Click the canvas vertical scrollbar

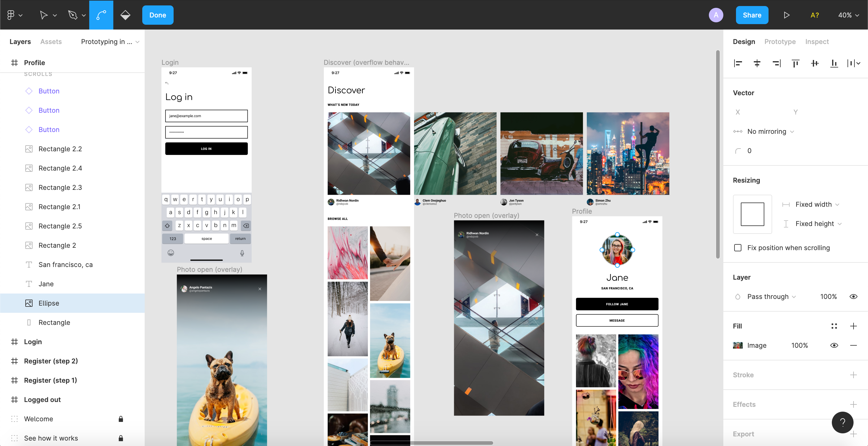pos(717,154)
